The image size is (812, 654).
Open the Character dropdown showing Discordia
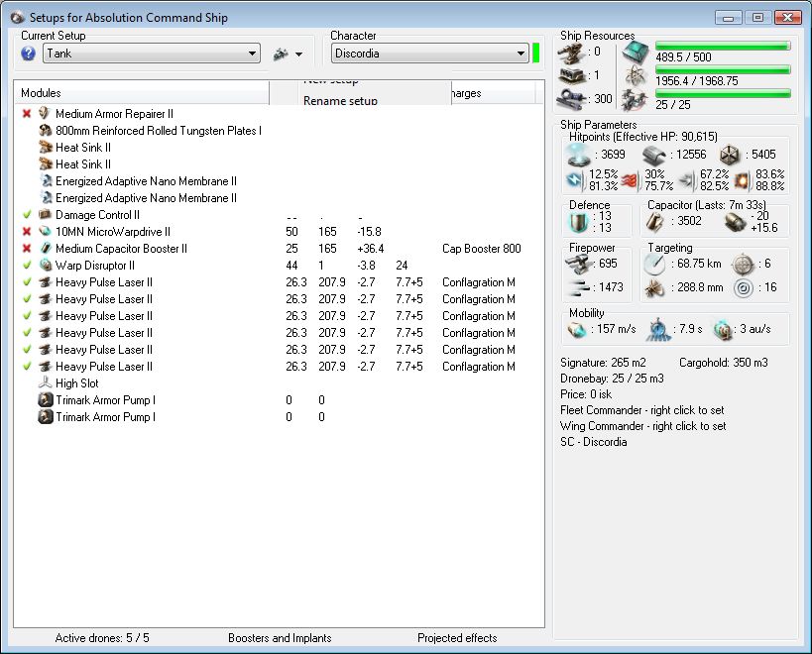tap(428, 54)
